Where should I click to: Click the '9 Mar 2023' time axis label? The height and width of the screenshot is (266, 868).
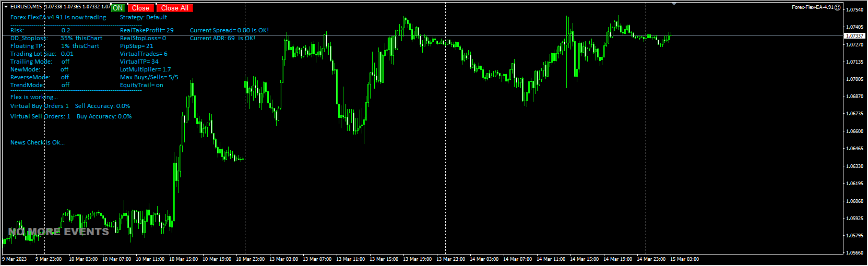[15, 259]
